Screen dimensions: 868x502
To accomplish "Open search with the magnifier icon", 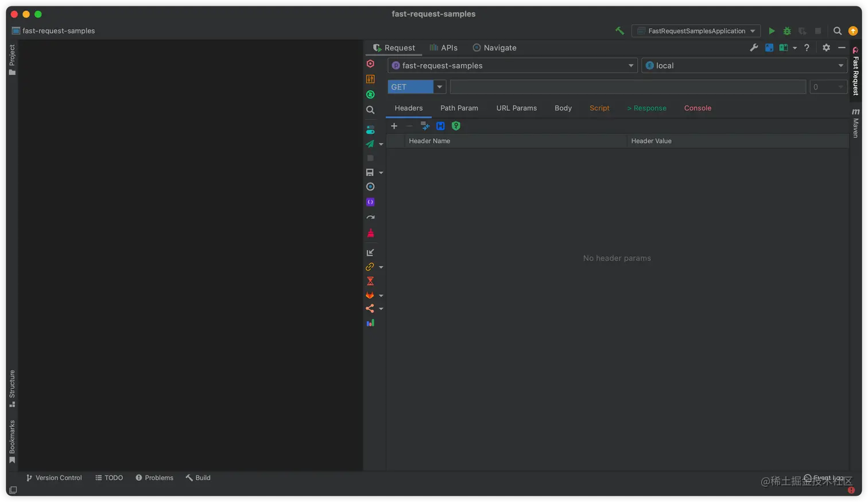I will [370, 110].
